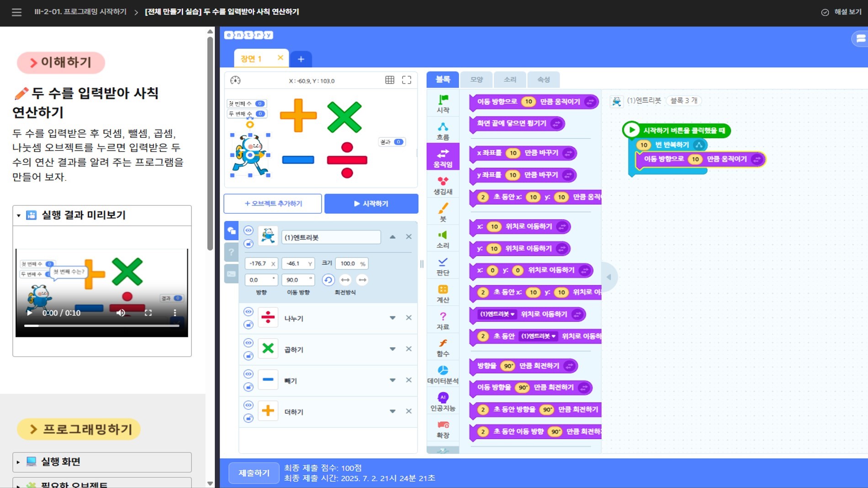Click the 오브젝트 추가하기 button
This screenshot has height=488, width=868.
[273, 204]
